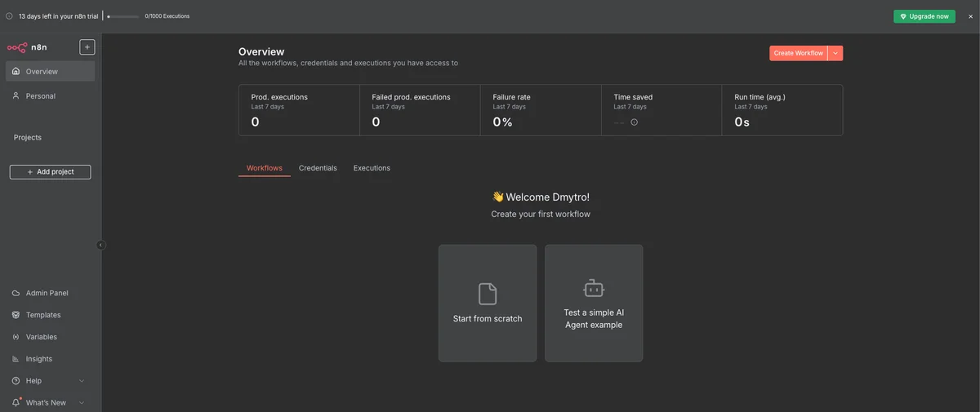Open the Prod. executions stat card
Screen dimensions: 980x412
click(x=299, y=110)
